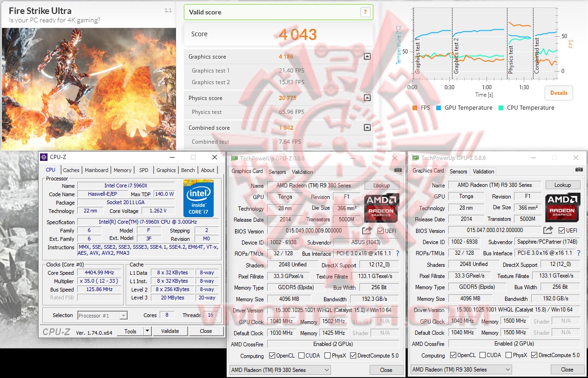Toggle UEFI checkbox in Sapphire GPU-Z window
Viewport: 588px width, 378px height.
point(562,231)
